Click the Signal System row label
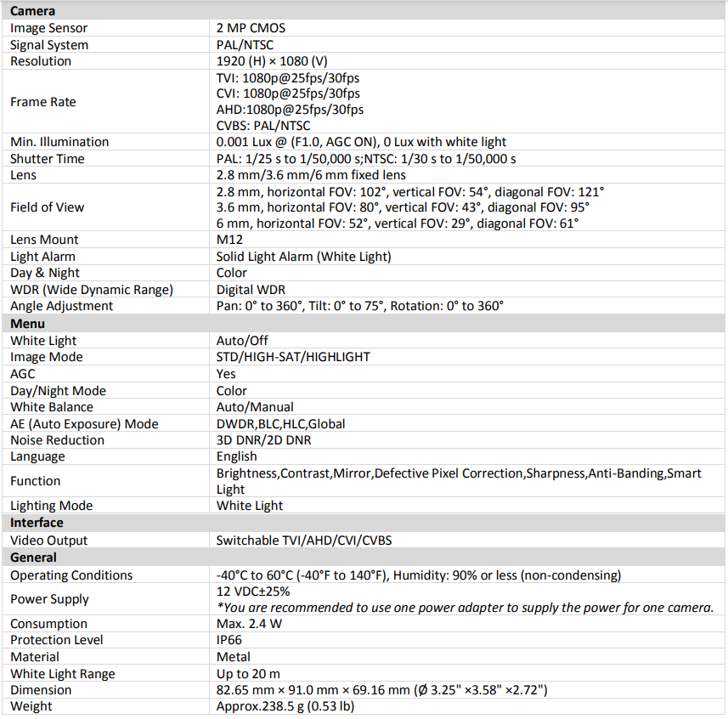This screenshot has width=728, height=719. (x=49, y=45)
